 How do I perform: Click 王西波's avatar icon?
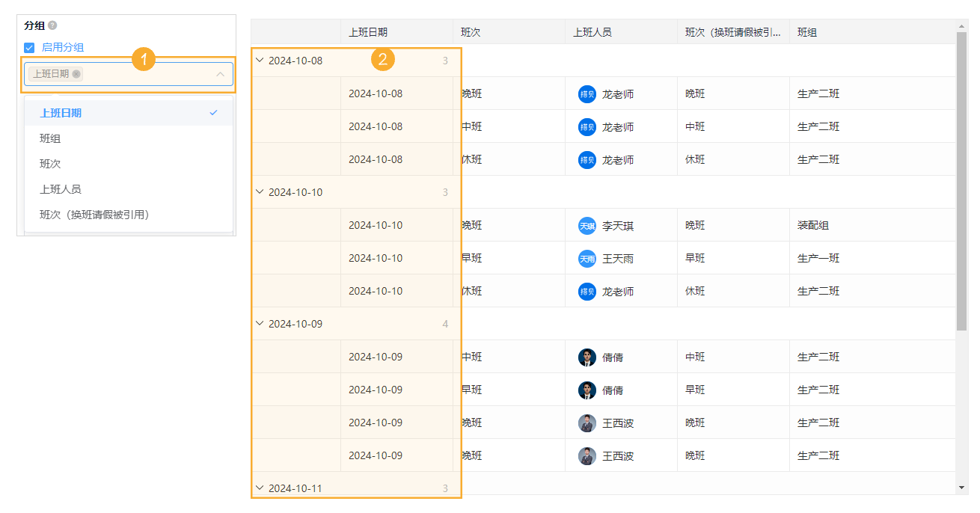coord(587,423)
